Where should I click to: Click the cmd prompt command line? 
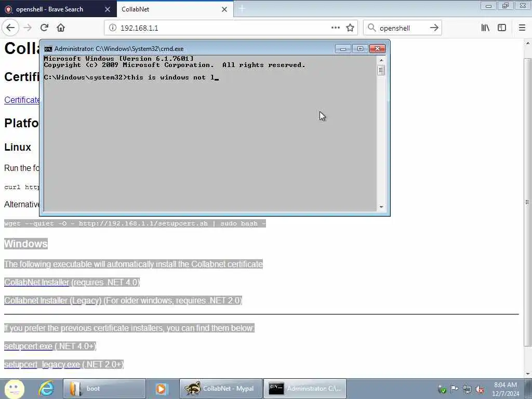pyautogui.click(x=131, y=78)
